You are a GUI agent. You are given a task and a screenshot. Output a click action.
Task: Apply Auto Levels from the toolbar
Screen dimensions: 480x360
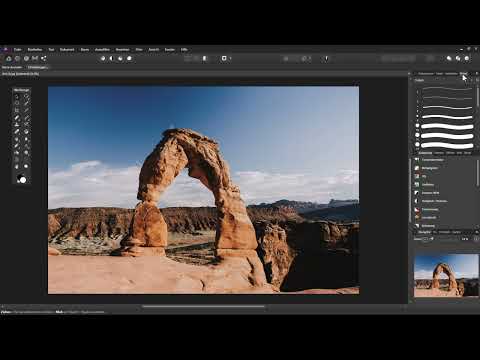click(x=103, y=58)
